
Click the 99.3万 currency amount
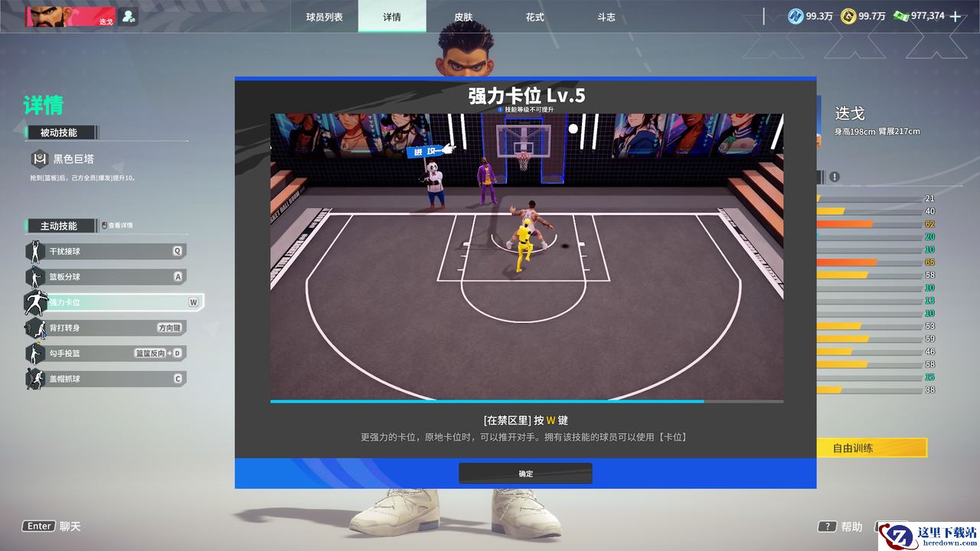point(819,16)
